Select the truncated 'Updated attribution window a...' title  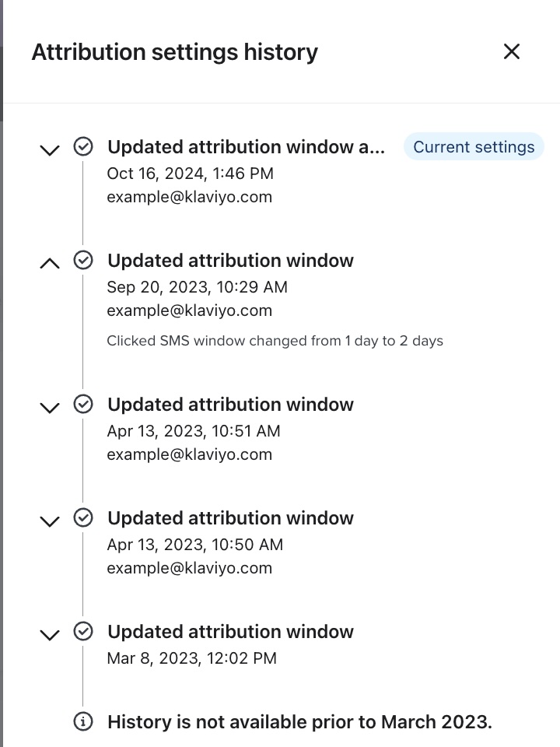pos(246,147)
